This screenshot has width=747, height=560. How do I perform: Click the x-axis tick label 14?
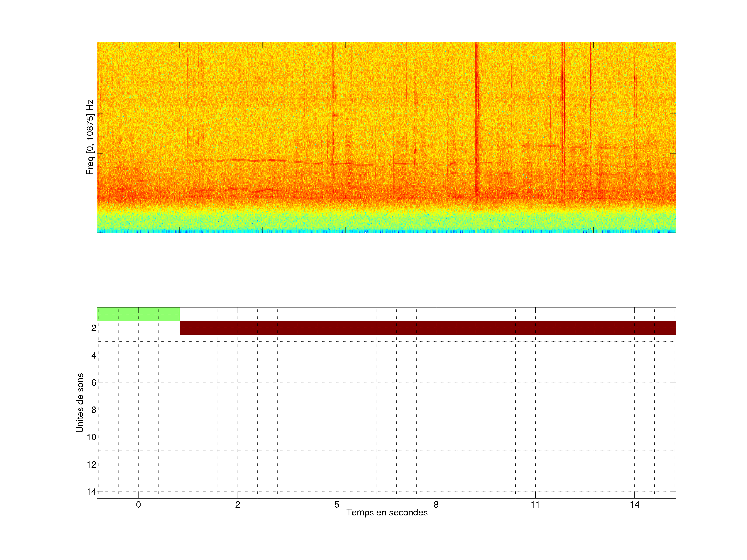[x=634, y=505]
